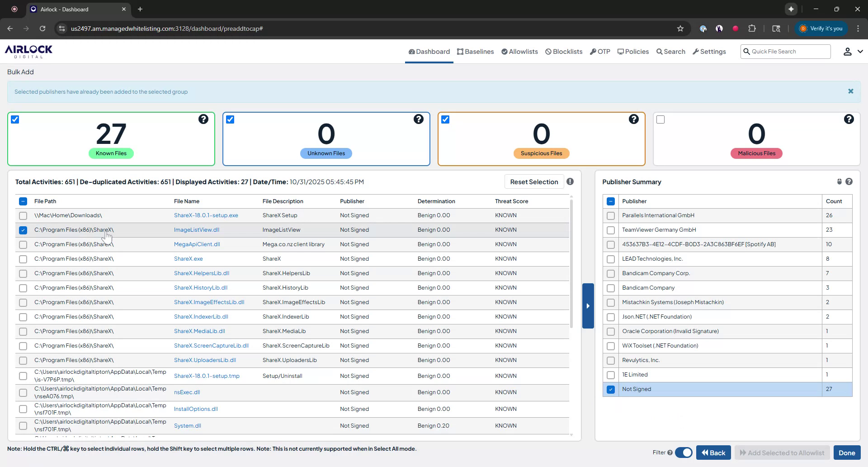Open the Allowlists menu
This screenshot has width=868, height=467.
pyautogui.click(x=519, y=52)
